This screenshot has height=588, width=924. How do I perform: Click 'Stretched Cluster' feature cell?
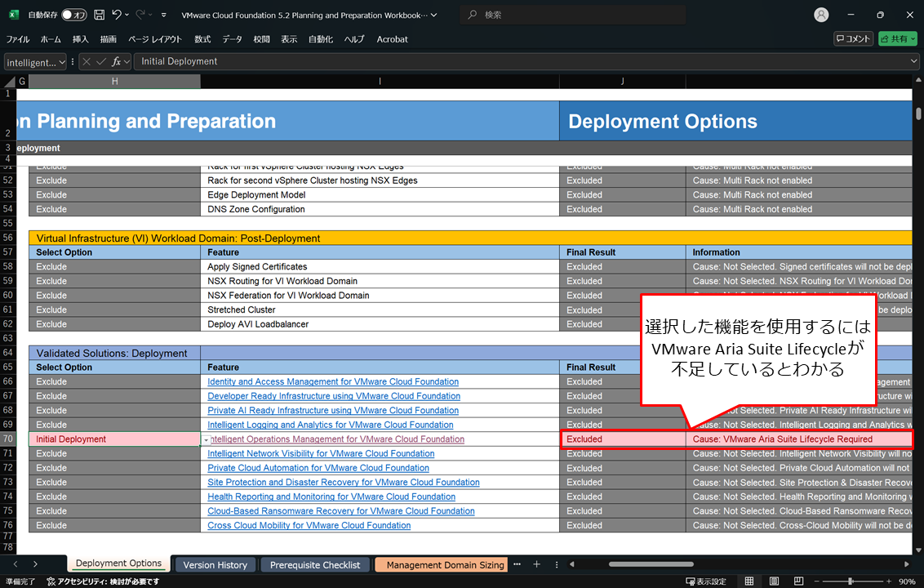pos(380,310)
